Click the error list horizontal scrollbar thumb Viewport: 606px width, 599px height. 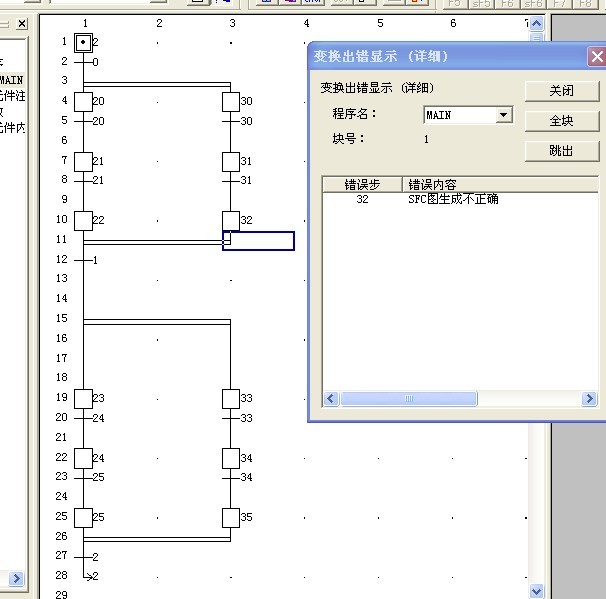tap(408, 399)
